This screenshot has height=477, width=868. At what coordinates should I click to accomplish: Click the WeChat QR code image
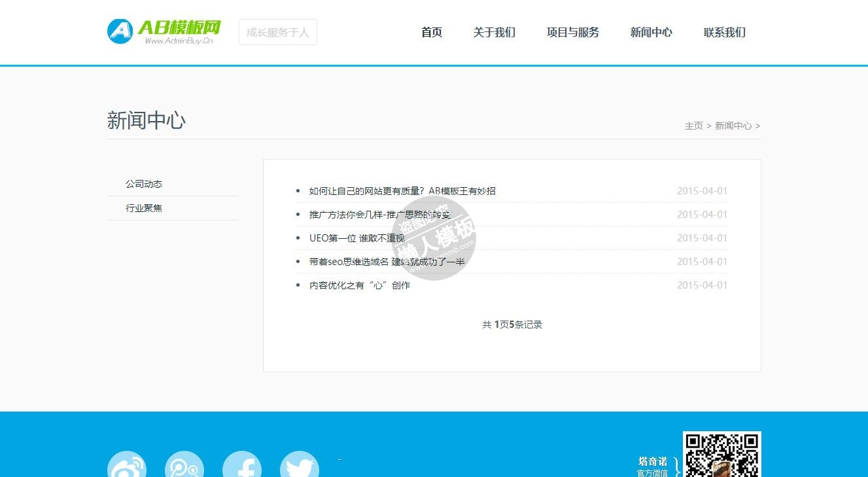[722, 454]
